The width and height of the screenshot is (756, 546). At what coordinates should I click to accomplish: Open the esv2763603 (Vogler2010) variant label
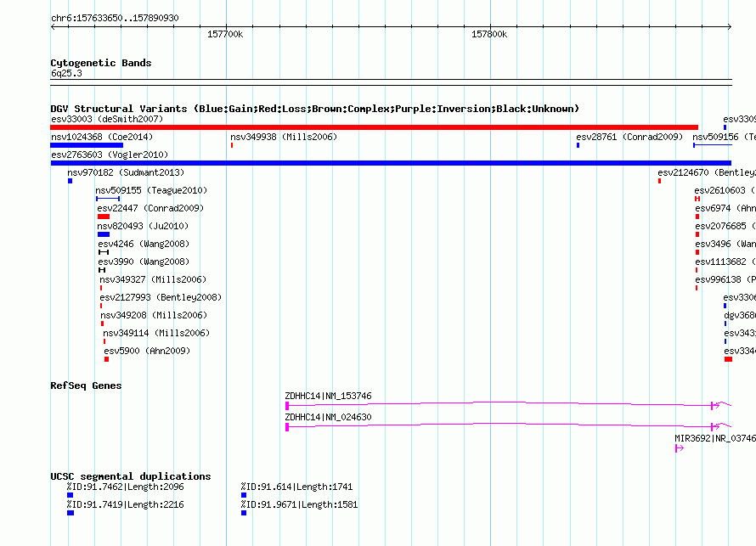[110, 155]
